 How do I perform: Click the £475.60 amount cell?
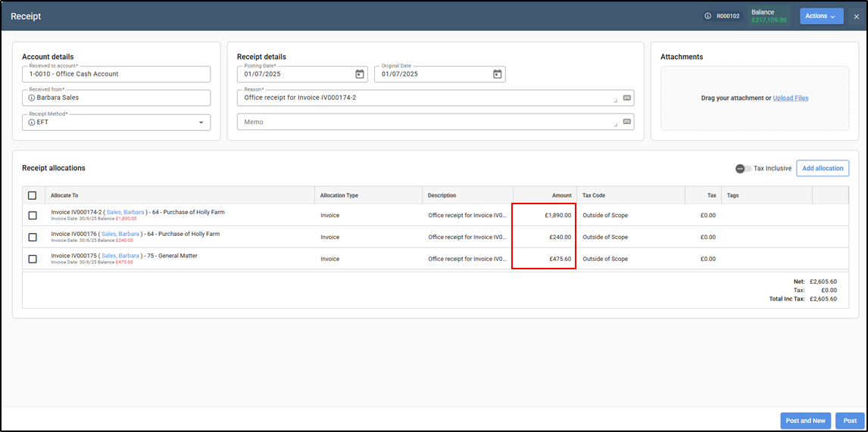(x=544, y=258)
